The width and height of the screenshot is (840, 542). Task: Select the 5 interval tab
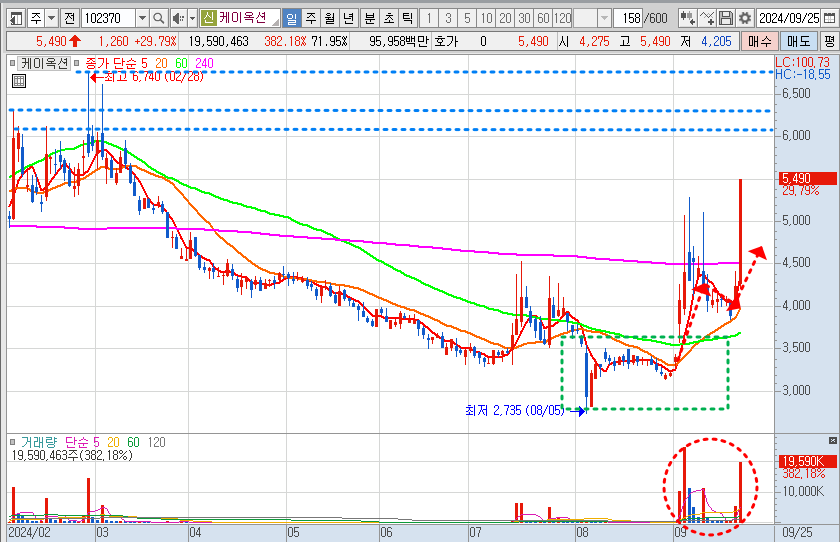(467, 19)
